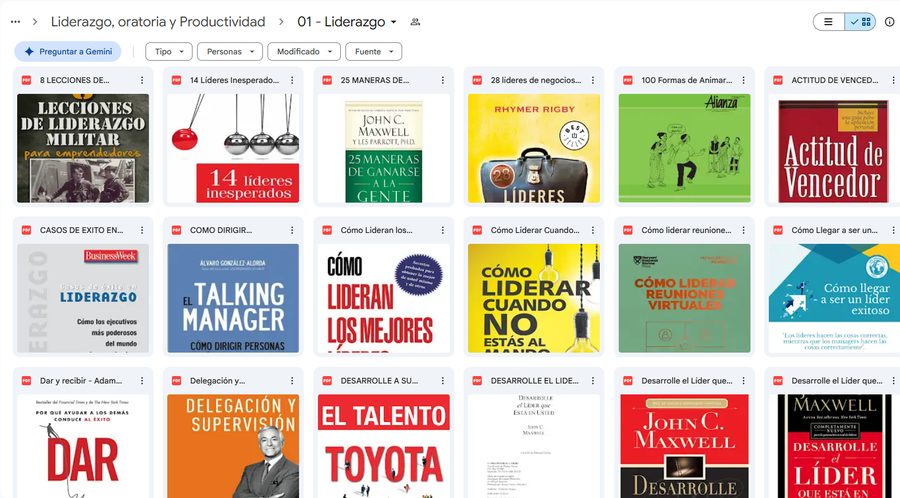Open the breadcrumb ellipsis menu
This screenshot has width=900, height=498.
pyautogui.click(x=15, y=22)
